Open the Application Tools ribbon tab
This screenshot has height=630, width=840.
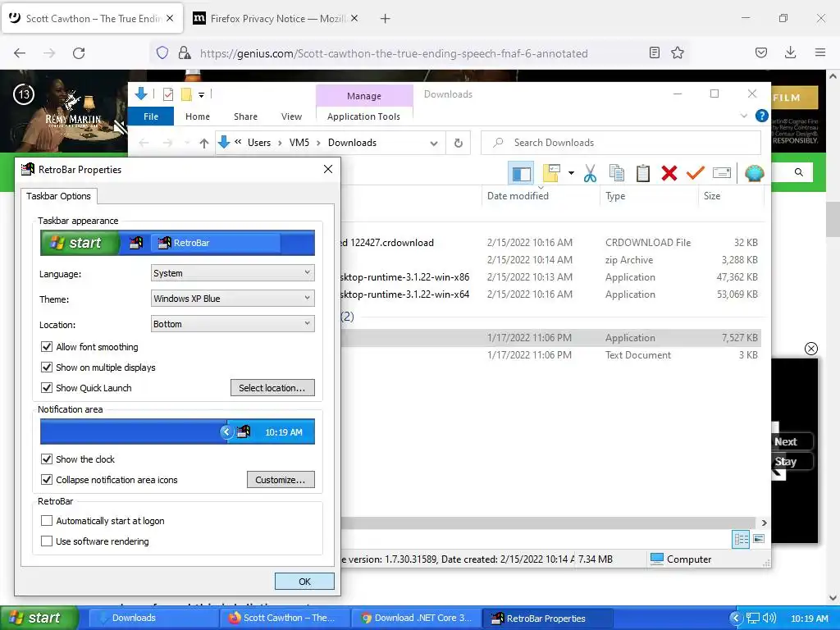point(363,116)
